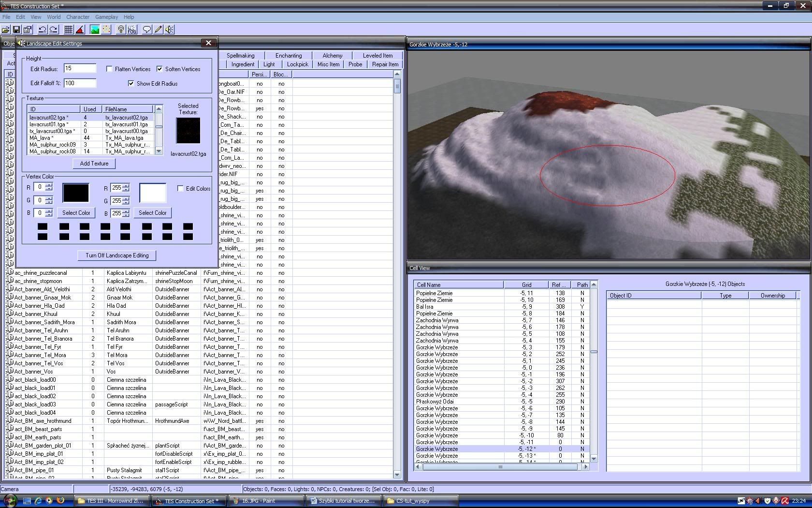Screen dimensions: 812x508
Task: Click the first custom color swatch in top row
Action: click(43, 226)
